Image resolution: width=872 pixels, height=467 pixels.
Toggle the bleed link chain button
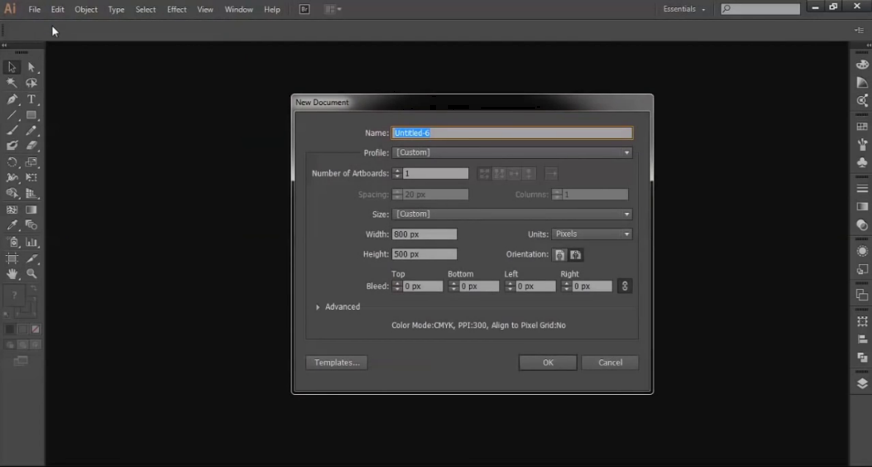tap(625, 286)
